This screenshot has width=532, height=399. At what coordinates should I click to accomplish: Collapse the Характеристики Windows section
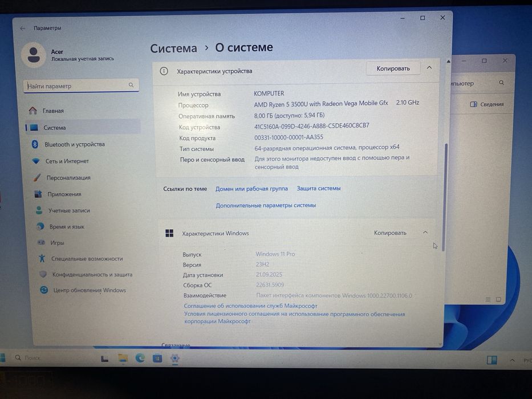click(x=425, y=233)
